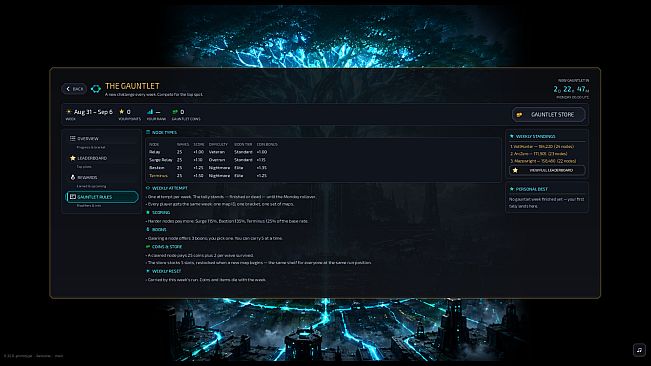Select the second-place entry in Weekly Standings
This screenshot has height=366, width=651.
click(538, 154)
